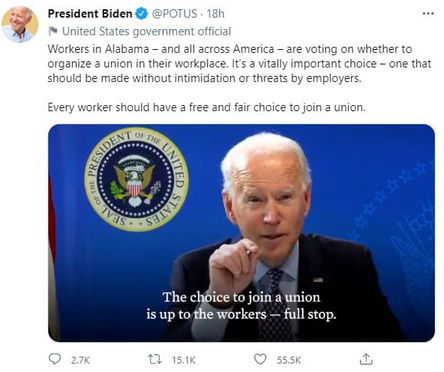
Task: Click the United States government official label
Action: [147, 31]
